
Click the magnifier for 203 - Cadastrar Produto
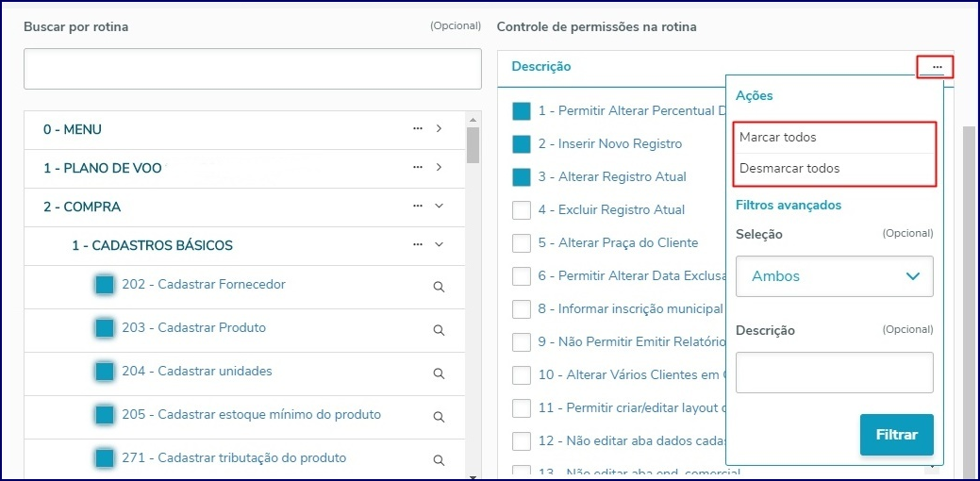click(440, 330)
